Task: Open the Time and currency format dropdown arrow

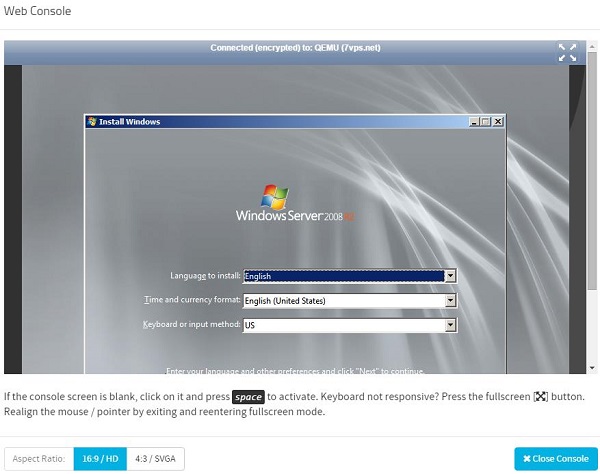Action: [450, 301]
